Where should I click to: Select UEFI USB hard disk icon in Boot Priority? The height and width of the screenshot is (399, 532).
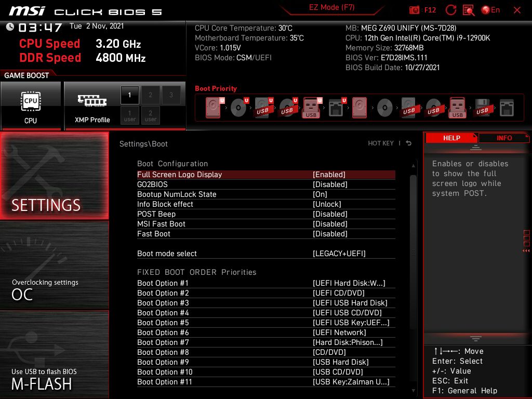263,108
